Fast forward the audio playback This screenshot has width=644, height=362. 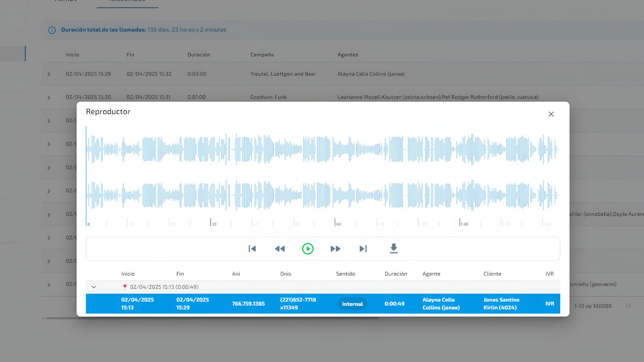pos(335,249)
